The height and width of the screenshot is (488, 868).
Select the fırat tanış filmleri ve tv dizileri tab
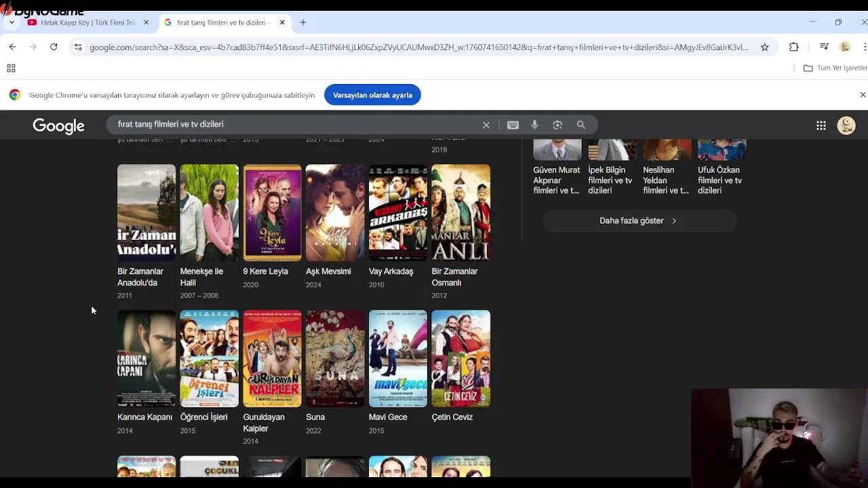[x=224, y=22]
